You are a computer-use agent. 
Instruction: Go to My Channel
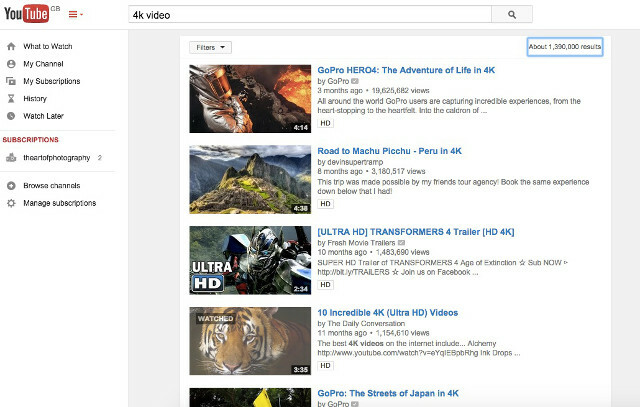tap(43, 64)
